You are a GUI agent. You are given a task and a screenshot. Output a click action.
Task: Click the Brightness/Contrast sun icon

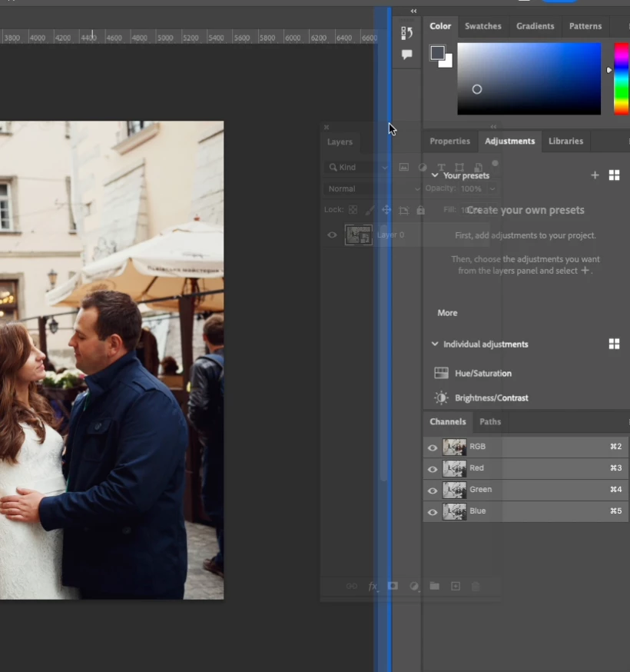[441, 398]
